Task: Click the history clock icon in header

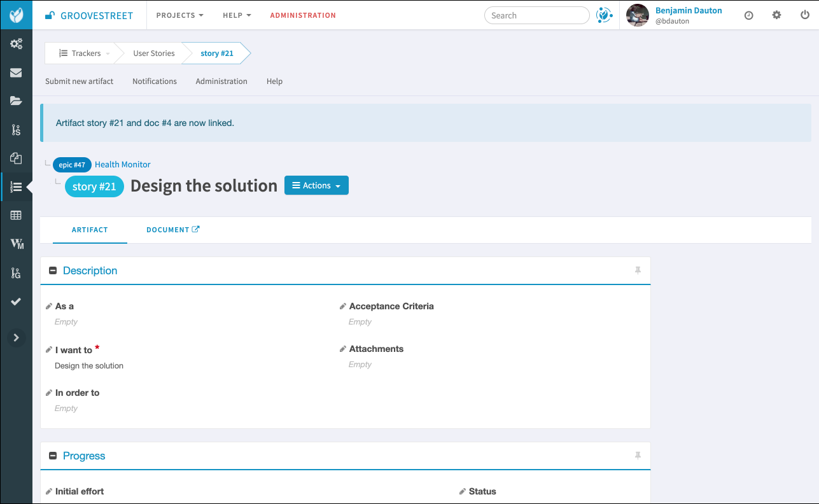Action: click(748, 15)
